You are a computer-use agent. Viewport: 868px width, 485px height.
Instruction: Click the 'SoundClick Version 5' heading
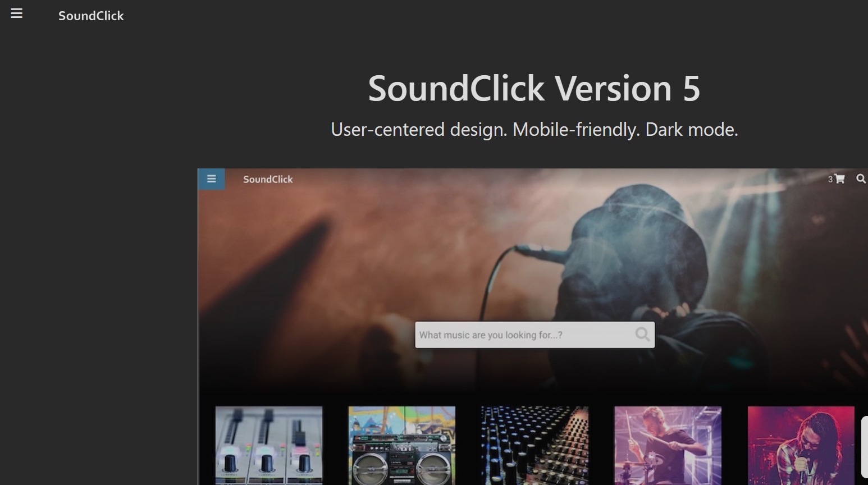[534, 88]
